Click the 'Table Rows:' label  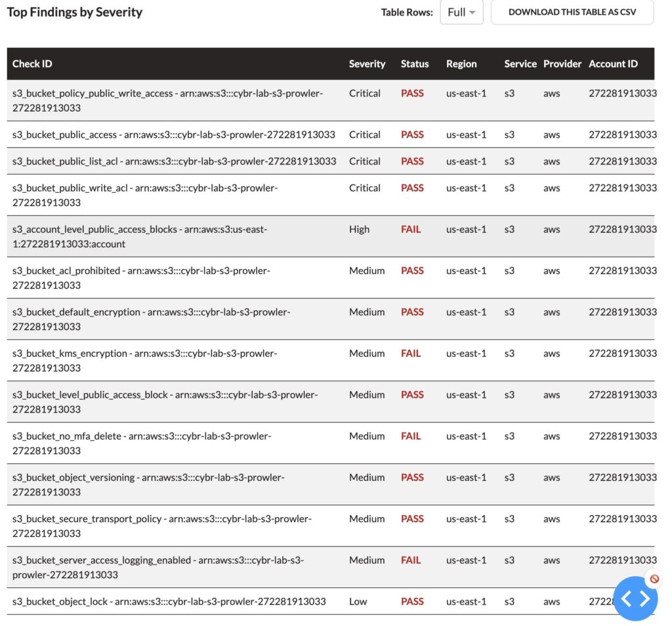(407, 12)
